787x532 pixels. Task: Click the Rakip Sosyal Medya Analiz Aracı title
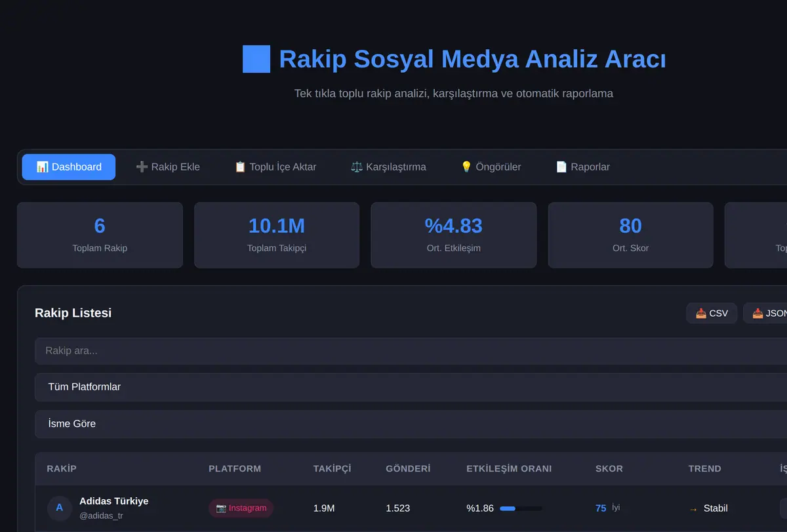[472, 59]
